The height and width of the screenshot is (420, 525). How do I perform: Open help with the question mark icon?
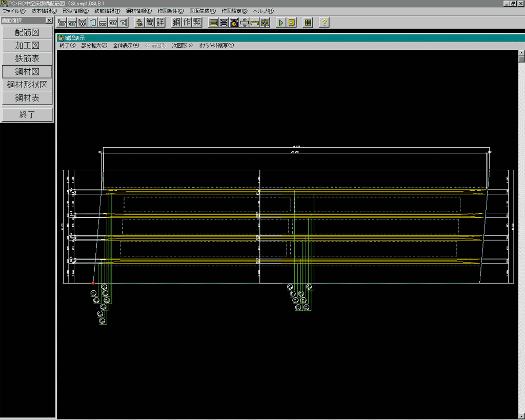(x=324, y=23)
